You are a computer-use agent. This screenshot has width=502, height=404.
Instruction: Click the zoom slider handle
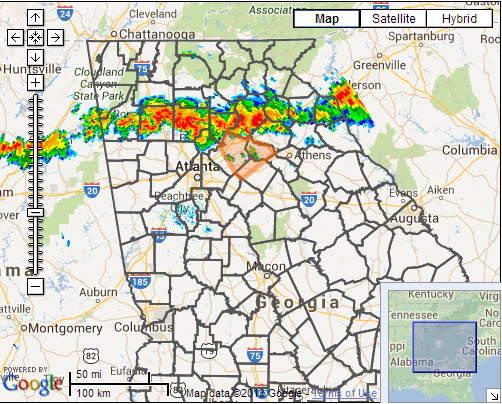point(35,212)
